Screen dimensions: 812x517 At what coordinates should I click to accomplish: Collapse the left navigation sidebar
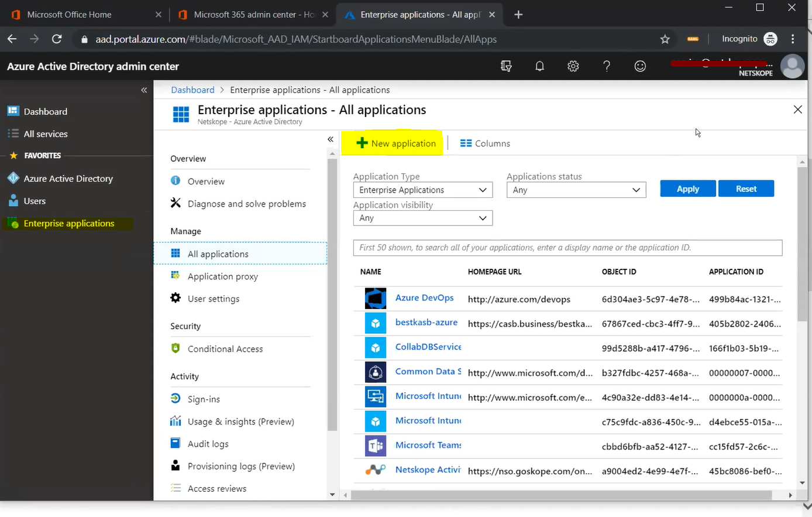coord(144,90)
